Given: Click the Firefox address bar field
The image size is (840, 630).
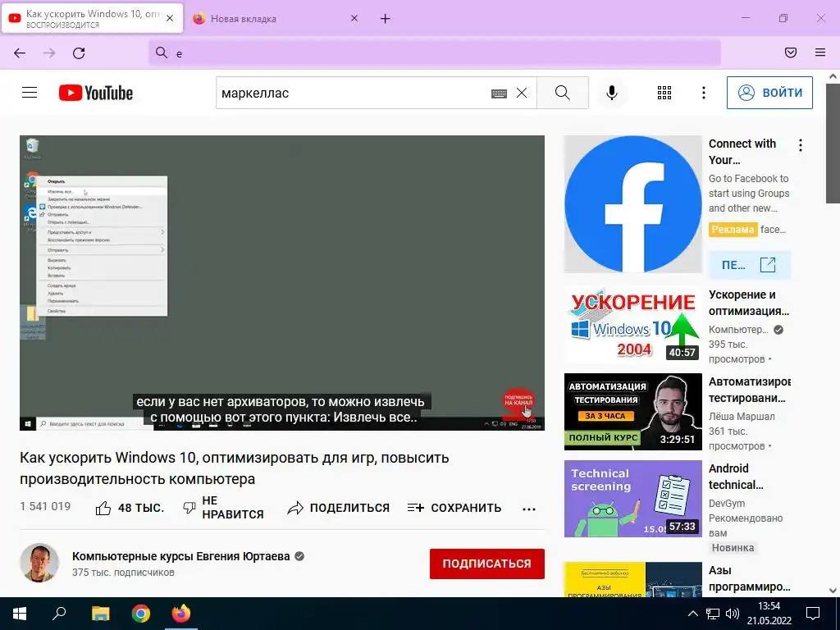Looking at the screenshot, I should coord(435,52).
